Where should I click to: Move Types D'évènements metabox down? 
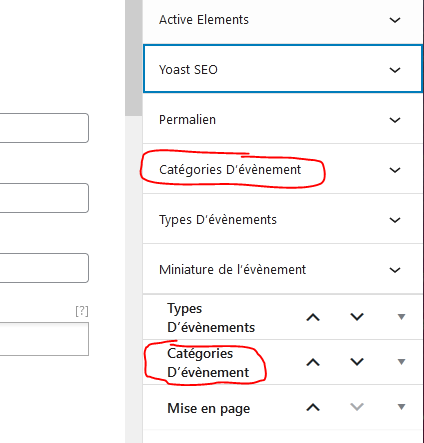point(357,317)
